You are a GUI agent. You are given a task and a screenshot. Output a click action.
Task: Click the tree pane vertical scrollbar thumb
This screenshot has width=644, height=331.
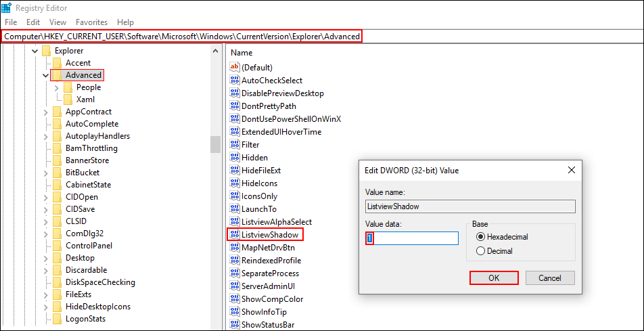pos(215,144)
